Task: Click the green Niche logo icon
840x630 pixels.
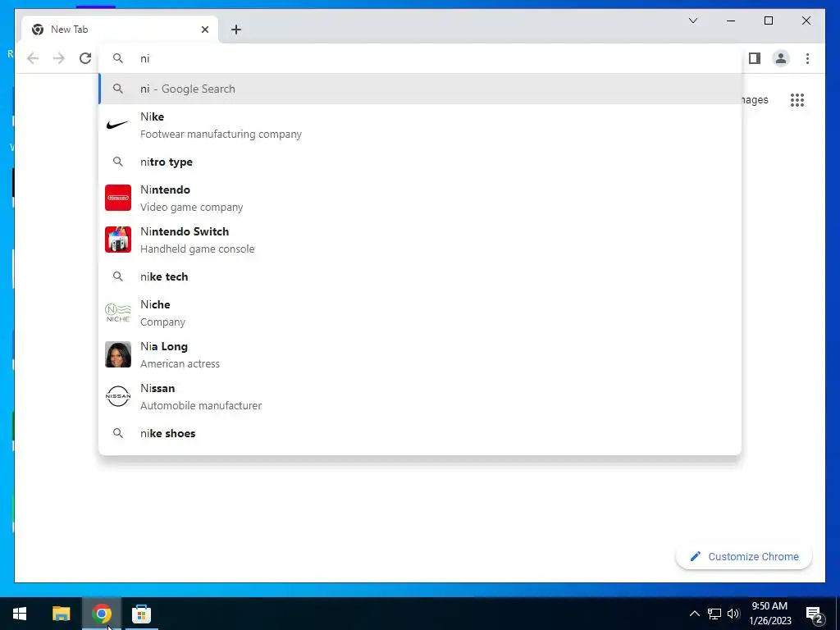Action: 118,313
